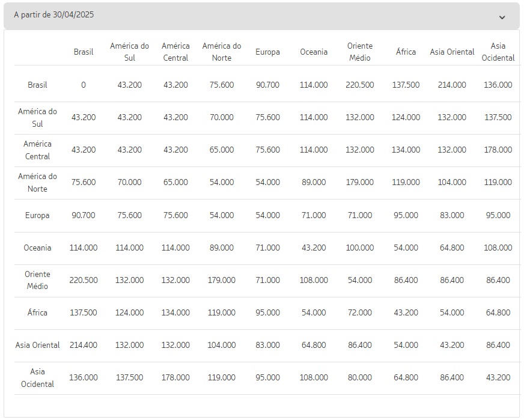The image size is (524, 420).
Task: Select the 89.000 cell in América do Norte row
Action: 314,183
